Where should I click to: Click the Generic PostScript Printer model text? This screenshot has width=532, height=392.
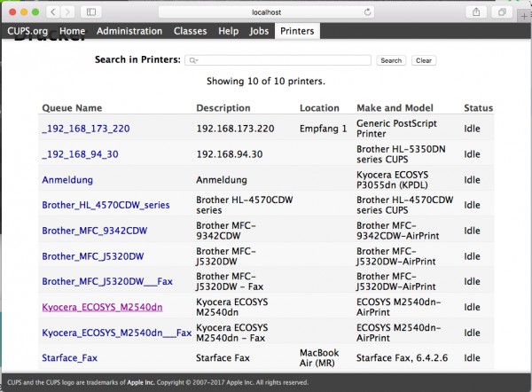click(396, 129)
